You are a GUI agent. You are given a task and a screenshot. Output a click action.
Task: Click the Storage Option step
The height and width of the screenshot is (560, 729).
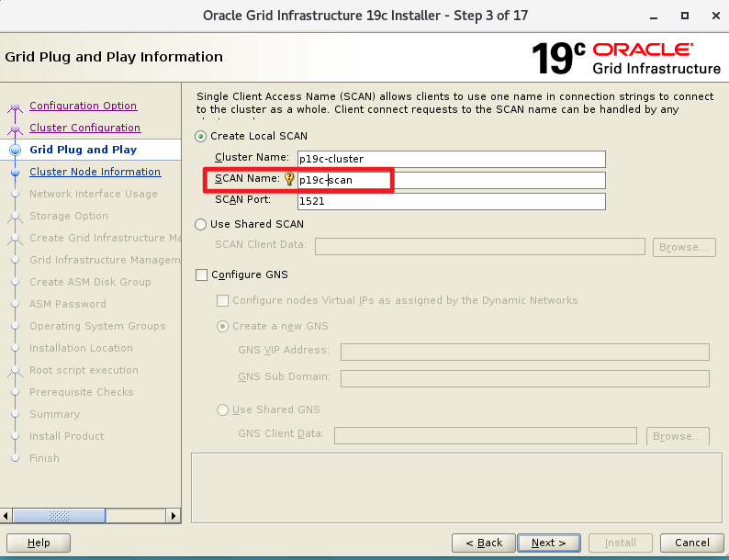click(x=69, y=216)
